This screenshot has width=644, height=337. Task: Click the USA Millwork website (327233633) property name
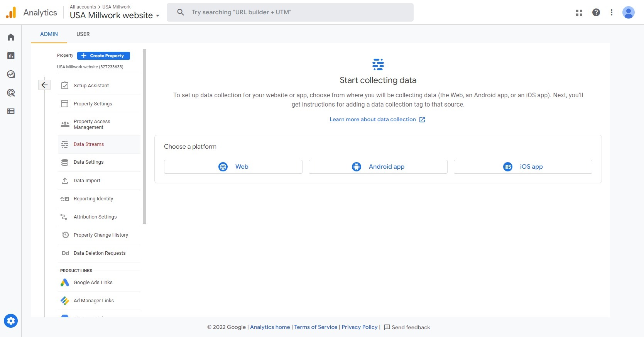pos(90,67)
